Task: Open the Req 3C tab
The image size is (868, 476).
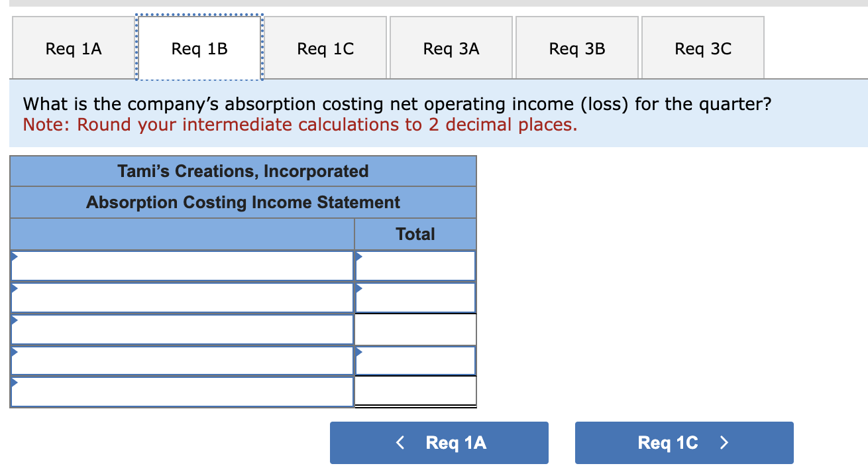Action: (x=703, y=47)
